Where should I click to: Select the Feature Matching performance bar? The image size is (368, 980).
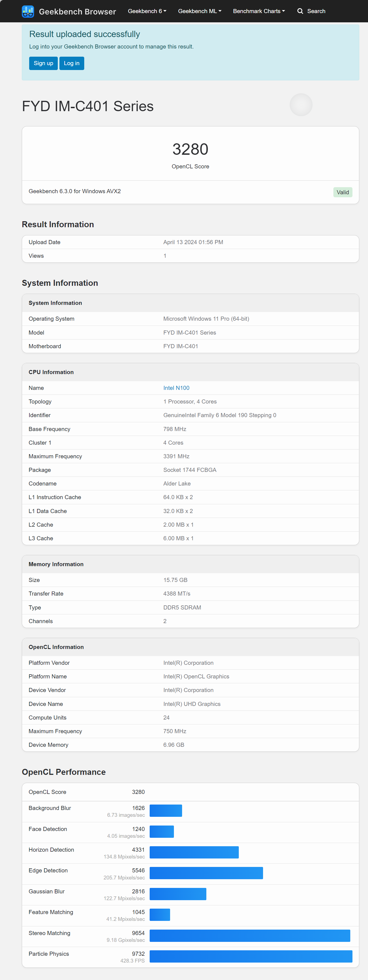coord(160,914)
